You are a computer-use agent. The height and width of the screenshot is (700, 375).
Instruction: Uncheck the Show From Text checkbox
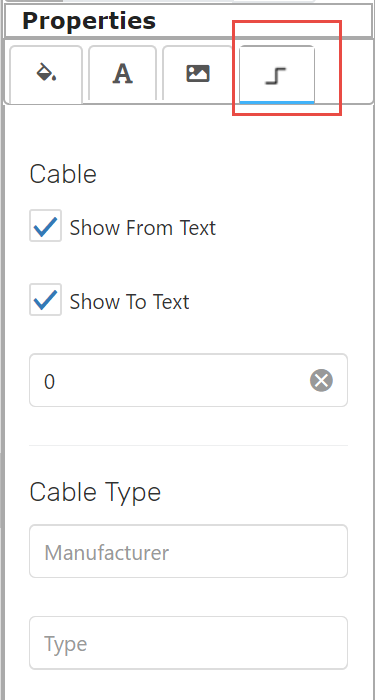tap(46, 226)
